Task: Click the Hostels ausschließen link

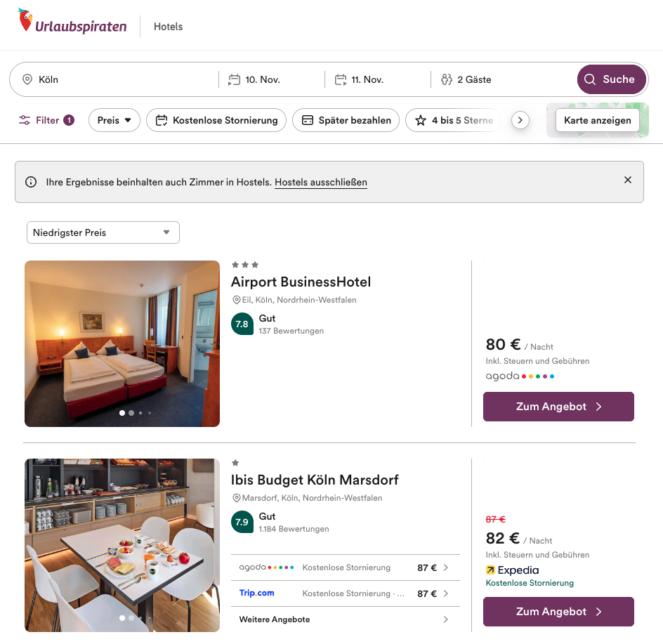Action: pyautogui.click(x=321, y=183)
